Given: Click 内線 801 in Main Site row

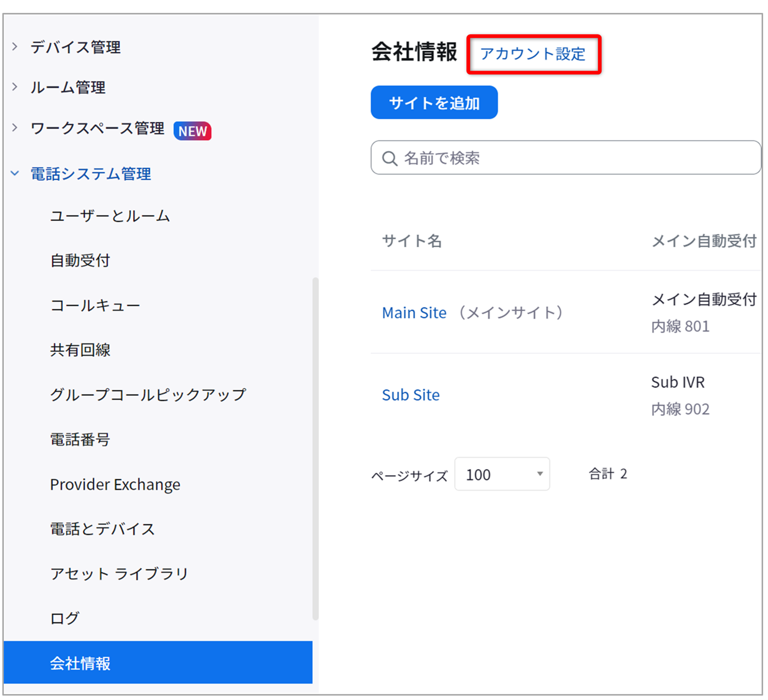Looking at the screenshot, I should point(680,326).
